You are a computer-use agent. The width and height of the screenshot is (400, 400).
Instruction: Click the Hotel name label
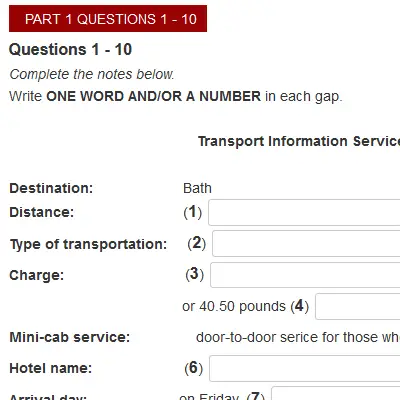point(51,368)
